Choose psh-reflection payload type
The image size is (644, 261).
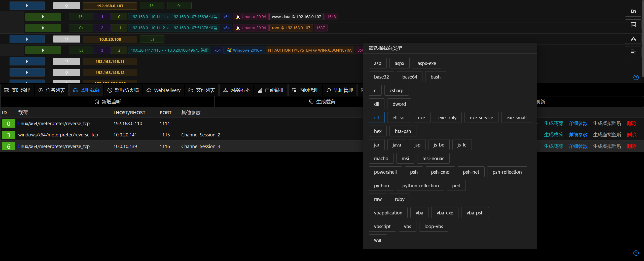click(x=507, y=172)
